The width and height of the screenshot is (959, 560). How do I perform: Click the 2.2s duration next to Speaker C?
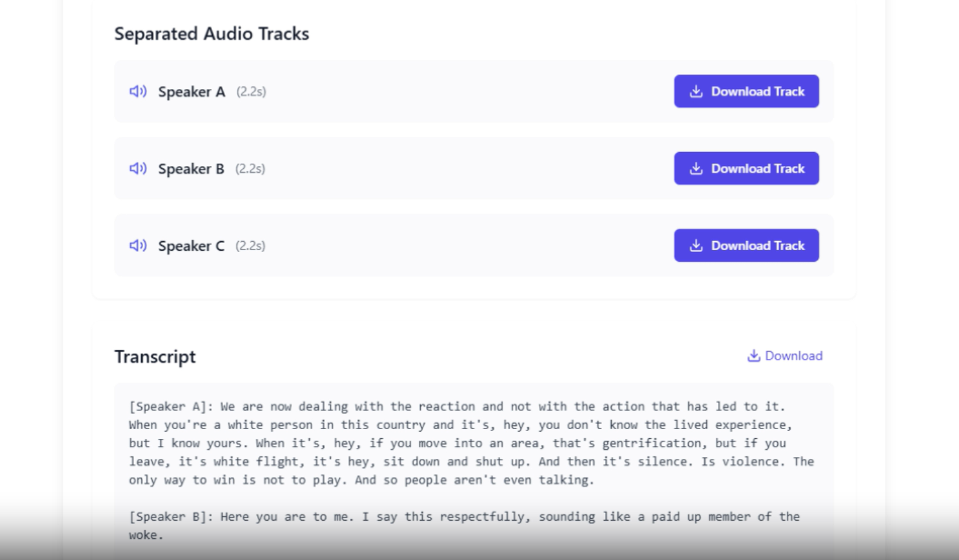point(250,246)
